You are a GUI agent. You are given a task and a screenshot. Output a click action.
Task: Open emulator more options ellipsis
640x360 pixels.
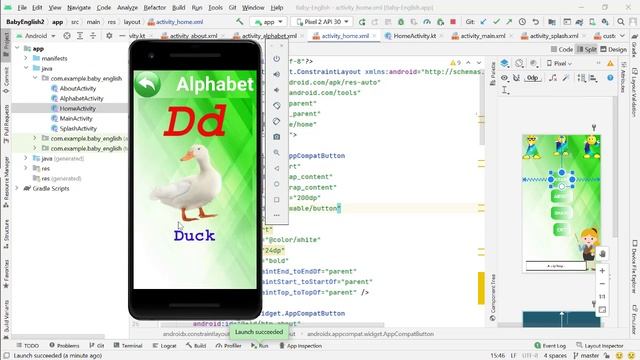pos(277,215)
